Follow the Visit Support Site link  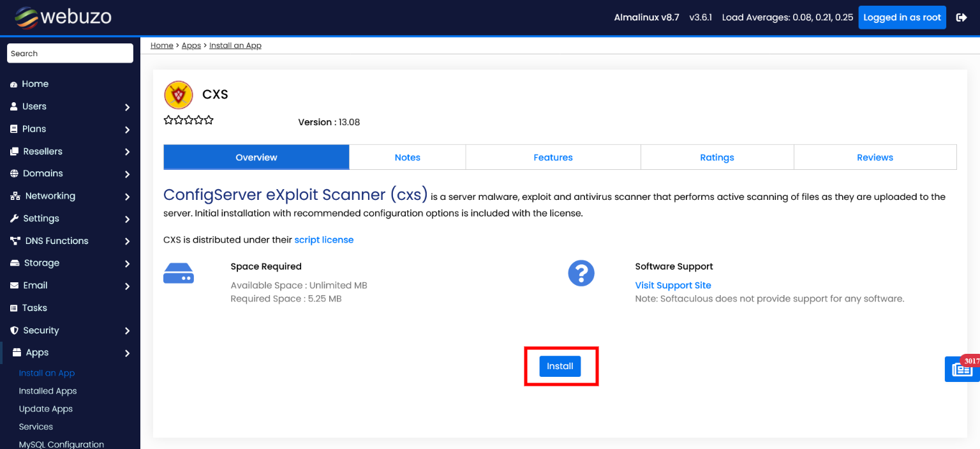coord(672,285)
